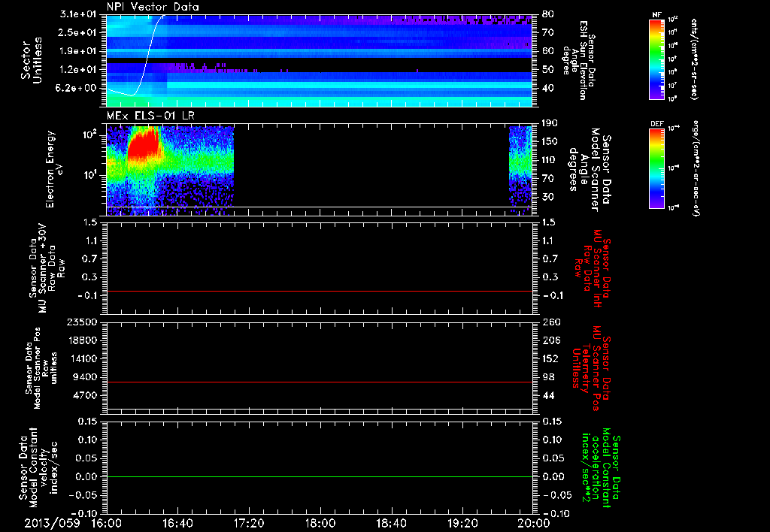Select the red electron burst in ELS spectrogram
This screenshot has width=770, height=532.
[x=144, y=145]
